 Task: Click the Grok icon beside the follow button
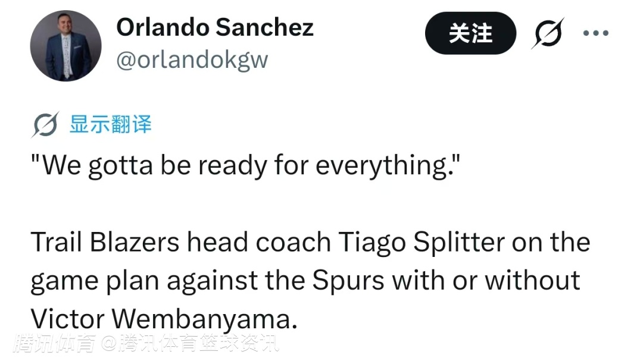tap(547, 33)
